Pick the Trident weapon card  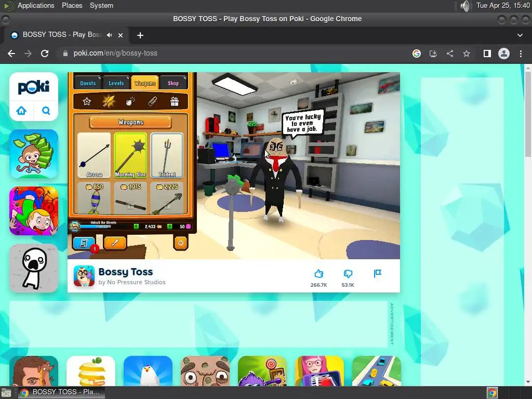pyautogui.click(x=167, y=155)
